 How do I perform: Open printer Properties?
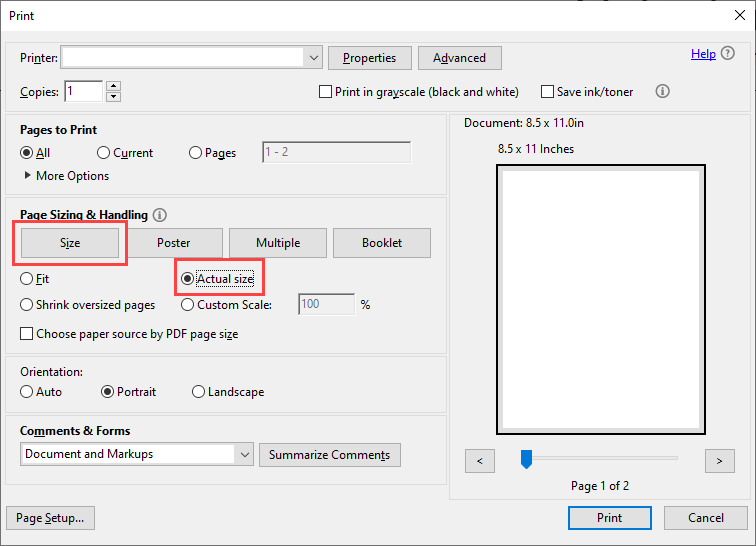[x=370, y=58]
